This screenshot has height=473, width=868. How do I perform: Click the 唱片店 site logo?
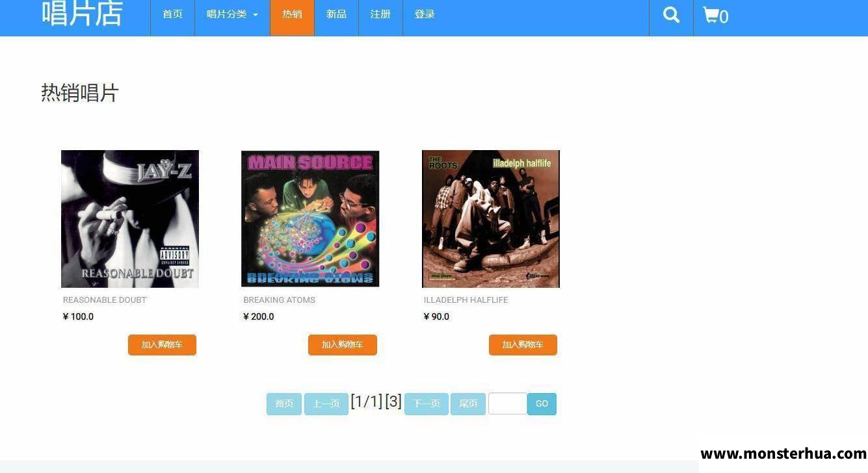82,13
